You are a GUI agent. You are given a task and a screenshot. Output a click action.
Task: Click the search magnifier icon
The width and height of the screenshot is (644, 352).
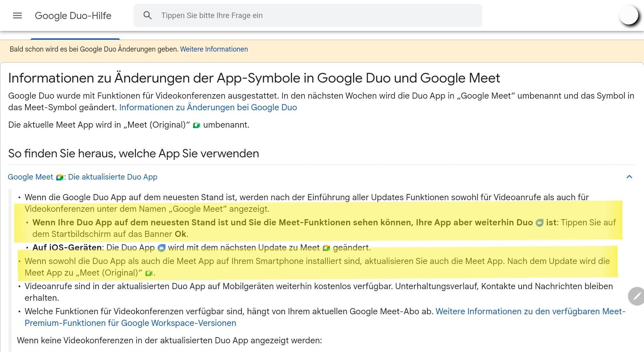point(147,15)
